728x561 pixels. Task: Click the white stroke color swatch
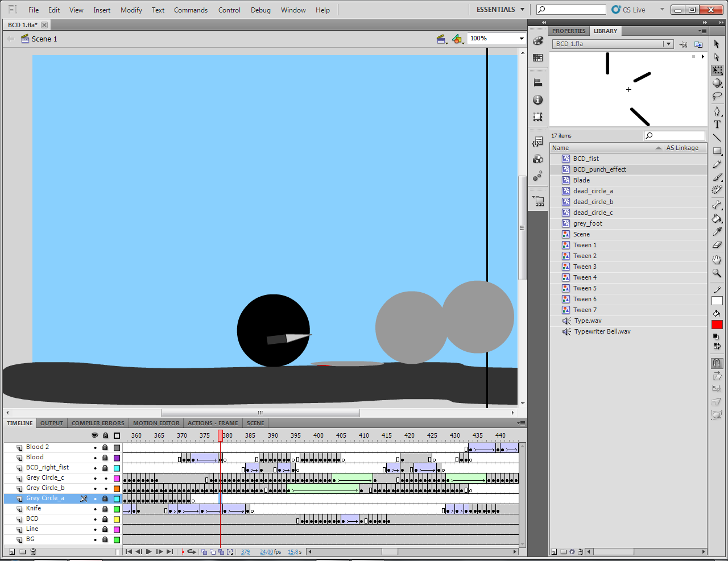(x=717, y=301)
